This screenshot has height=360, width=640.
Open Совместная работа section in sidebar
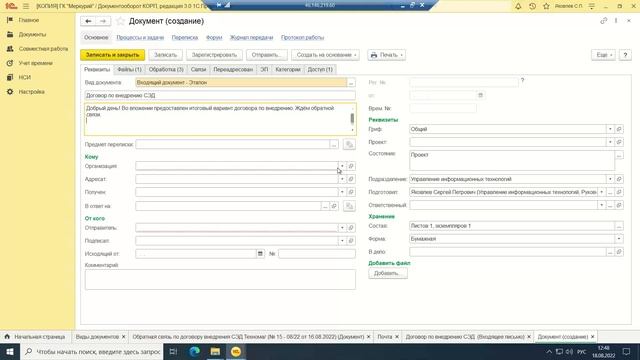[x=43, y=49]
